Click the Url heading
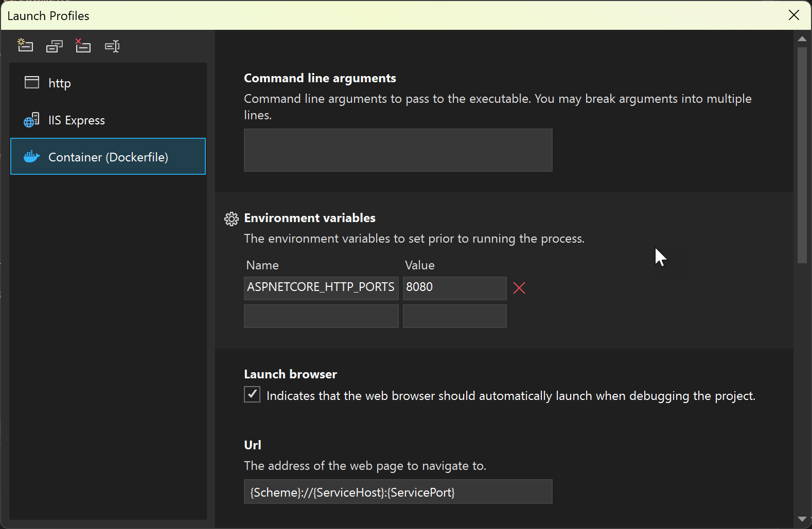The height and width of the screenshot is (529, 812). [x=253, y=445]
